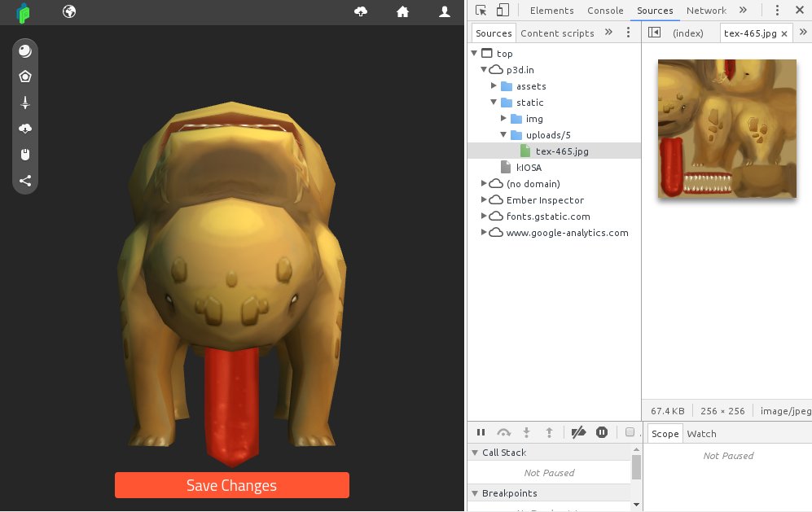Expand the img folder
This screenshot has height=512, width=812.
pyautogui.click(x=503, y=118)
